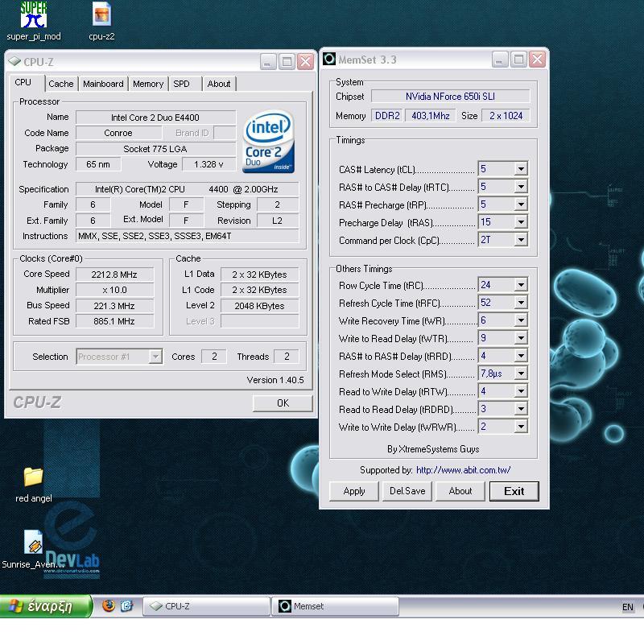Click the Intel Core 2 Duo logo
The image size is (644, 644).
[268, 142]
